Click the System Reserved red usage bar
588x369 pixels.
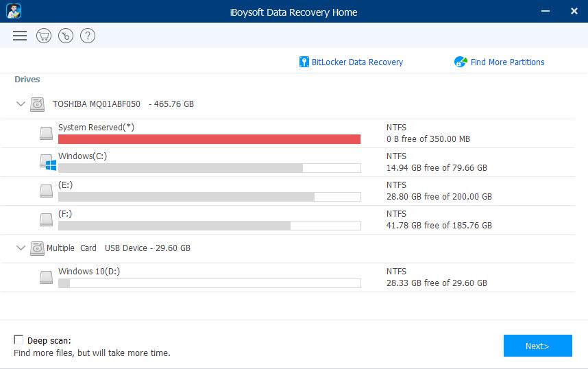tap(209, 139)
